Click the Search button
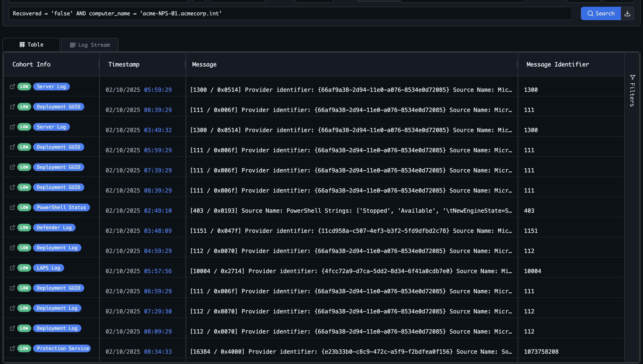Image resolution: width=643 pixels, height=364 pixels. coord(601,13)
